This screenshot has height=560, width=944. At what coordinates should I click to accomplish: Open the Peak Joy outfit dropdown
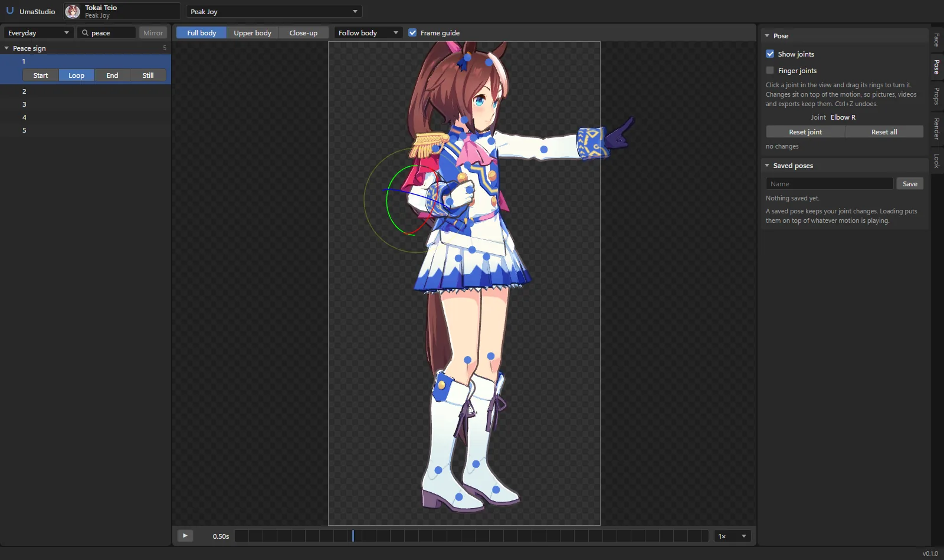pos(274,12)
